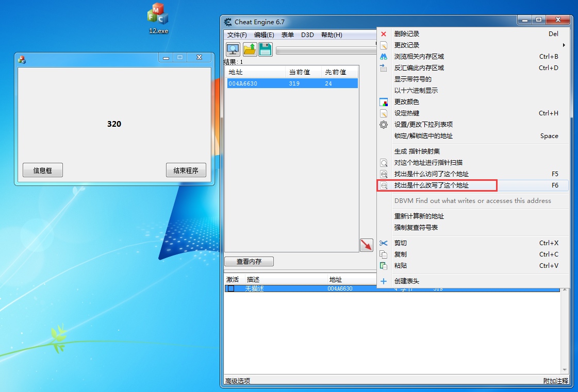Click the plus create header icon

pyautogui.click(x=384, y=281)
